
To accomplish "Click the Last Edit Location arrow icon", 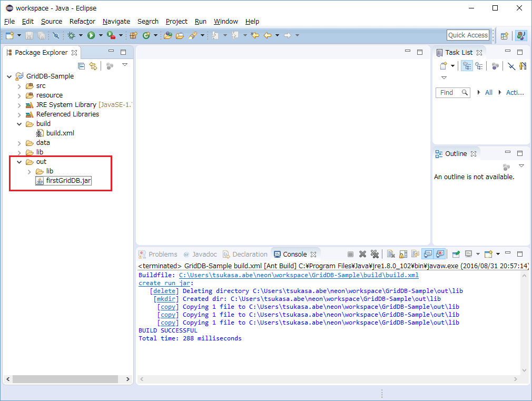I will point(255,35).
